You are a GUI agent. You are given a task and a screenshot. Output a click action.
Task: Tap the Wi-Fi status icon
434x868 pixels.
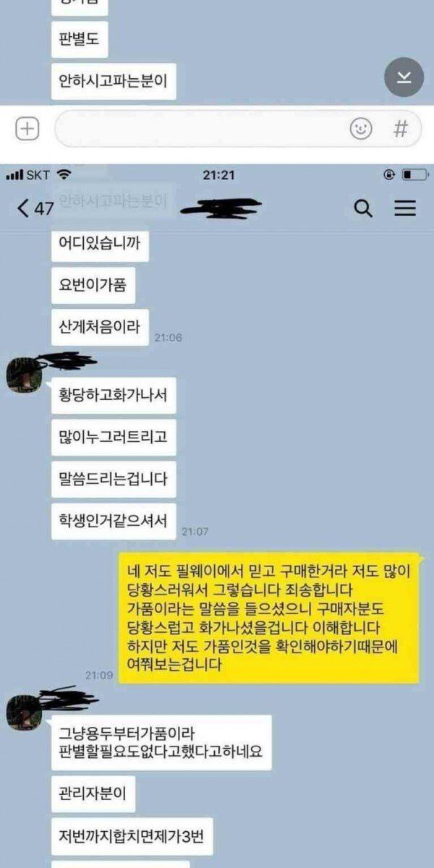tap(64, 175)
